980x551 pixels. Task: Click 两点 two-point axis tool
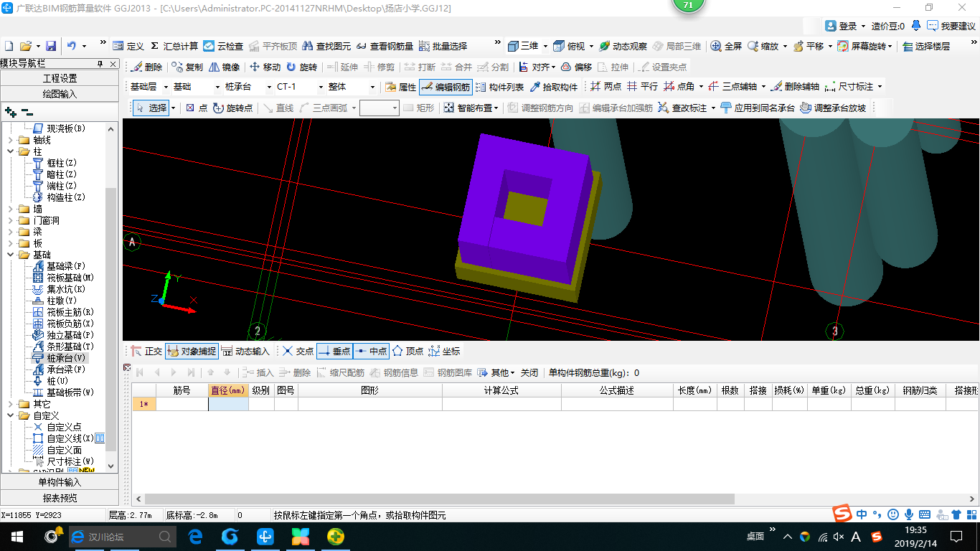606,87
